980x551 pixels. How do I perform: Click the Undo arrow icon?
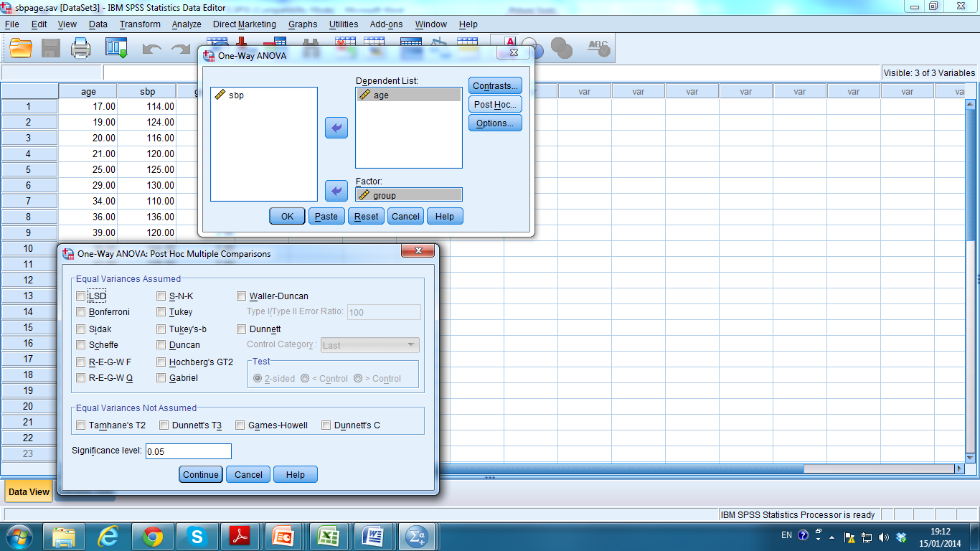pyautogui.click(x=151, y=49)
